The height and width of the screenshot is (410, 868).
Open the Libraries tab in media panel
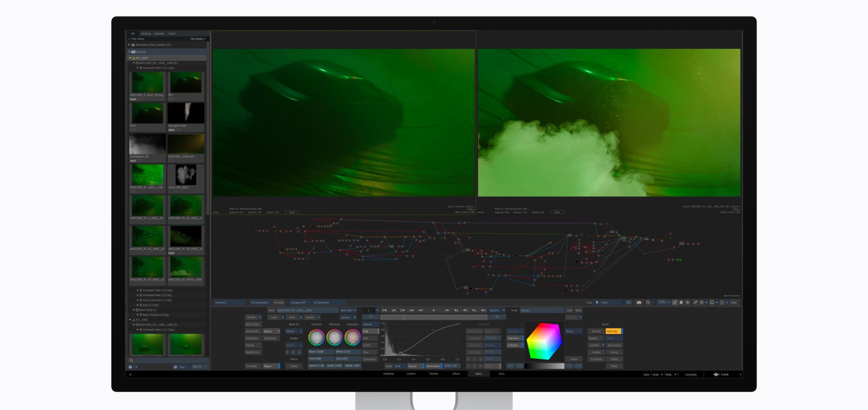[159, 34]
